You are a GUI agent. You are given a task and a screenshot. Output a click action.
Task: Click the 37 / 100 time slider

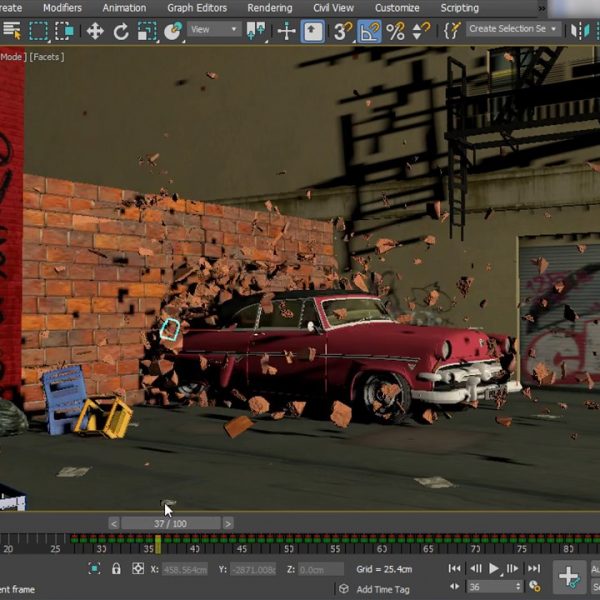170,523
